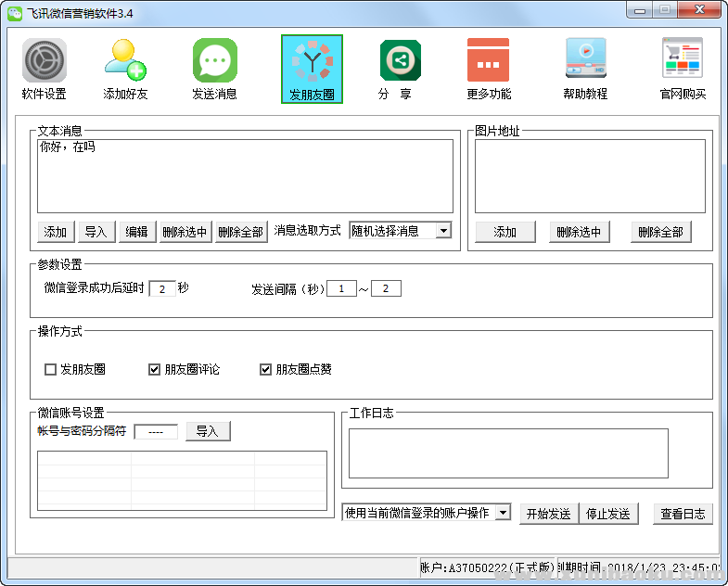728x586 pixels.
Task: Click the 添加好友 user icon
Action: (125, 61)
